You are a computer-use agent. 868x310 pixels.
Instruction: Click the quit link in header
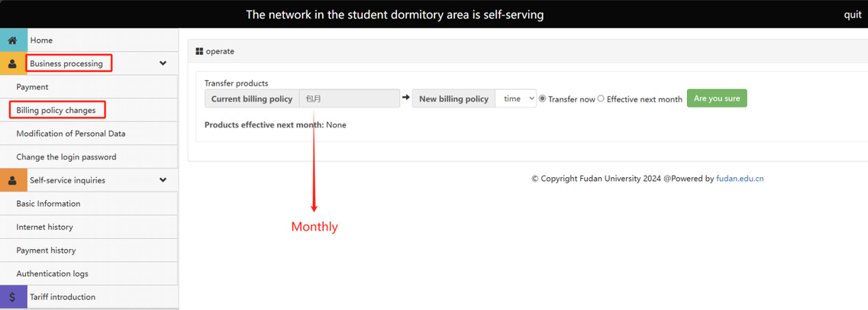click(852, 15)
